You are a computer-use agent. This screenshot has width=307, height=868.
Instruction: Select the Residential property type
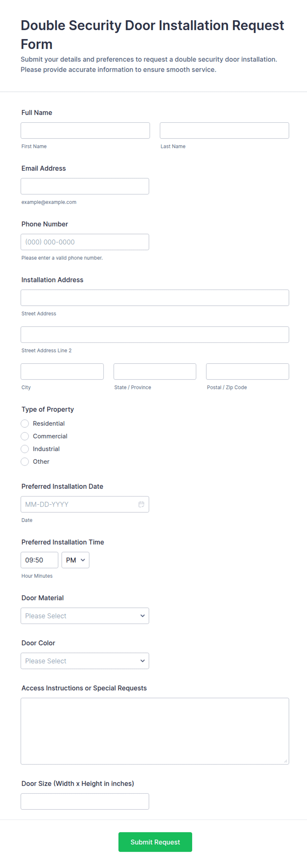(25, 423)
